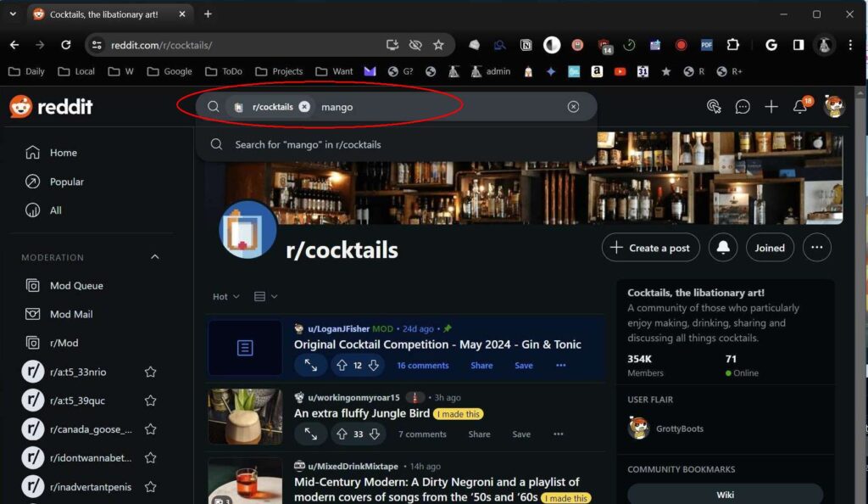Viewport: 868px width, 504px height.
Task: Favorite r/canada_goose_ with star toggle
Action: (x=150, y=429)
